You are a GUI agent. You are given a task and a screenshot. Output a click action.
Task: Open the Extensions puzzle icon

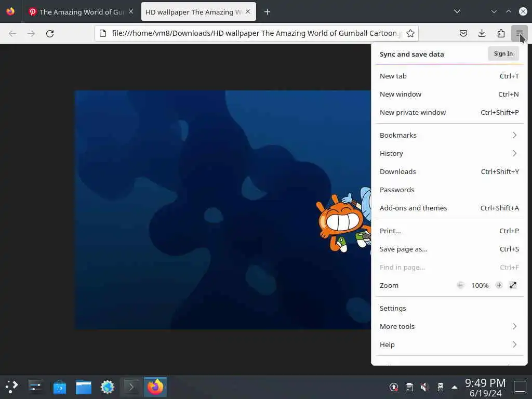click(x=501, y=33)
